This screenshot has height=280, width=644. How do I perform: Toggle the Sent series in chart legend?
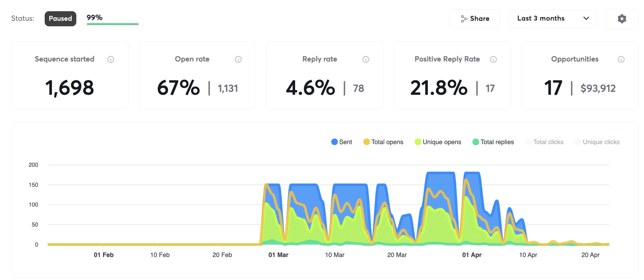pos(342,142)
